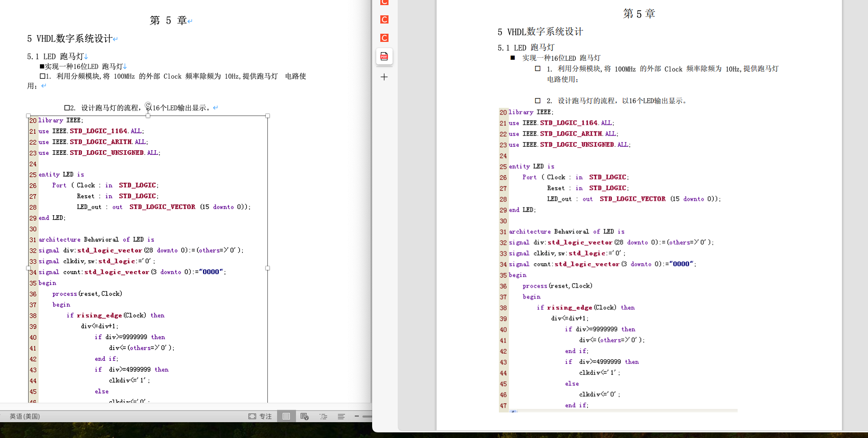This screenshot has width=868, height=438.
Task: Click 'process(reset,Clock)' line 36 in Word
Action: (x=87, y=294)
